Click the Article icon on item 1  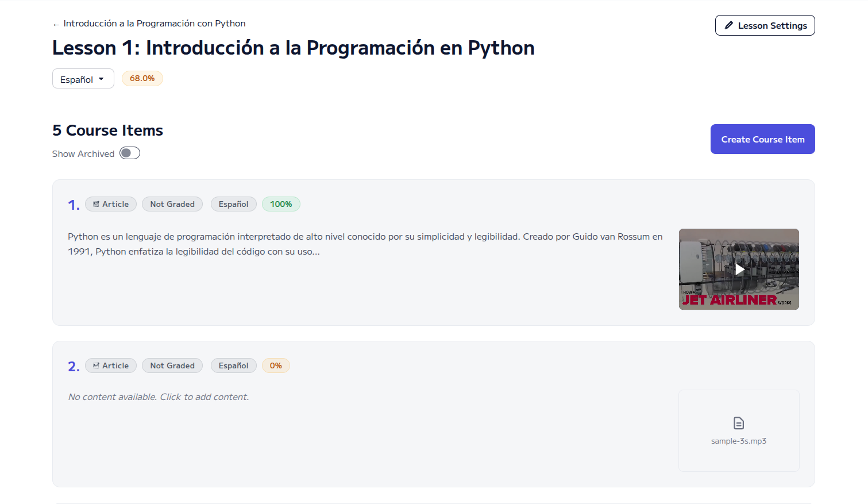coord(97,204)
